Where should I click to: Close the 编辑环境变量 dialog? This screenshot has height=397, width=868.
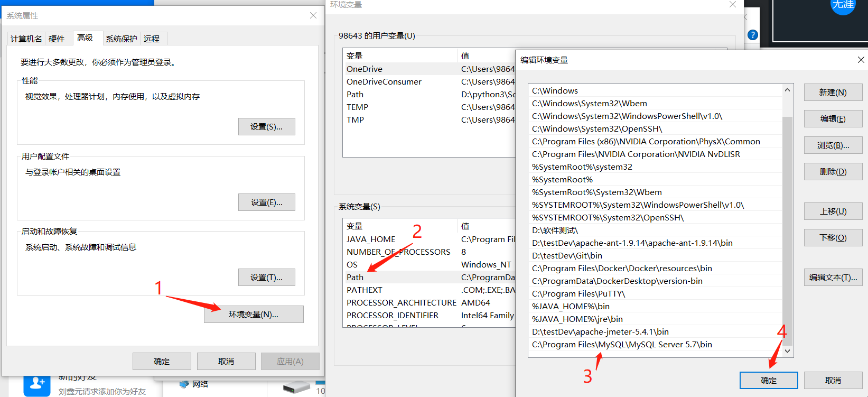click(x=861, y=60)
